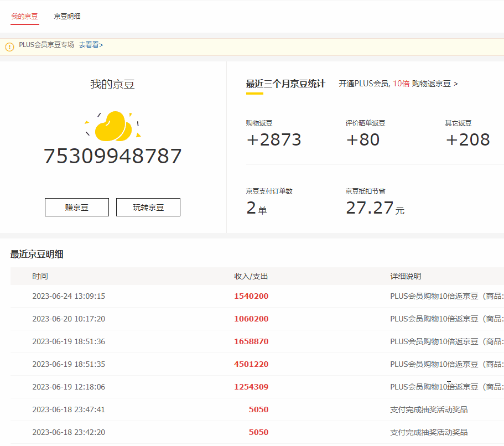Screen dimensions: 504x446
Task: Select the row dated 2023-06-19 12:18:06
Action: (x=257, y=387)
